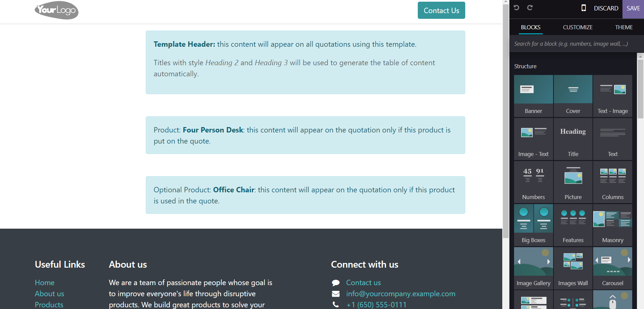Click the Contact Us header button
Viewport: 644px width, 309px height.
441,10
